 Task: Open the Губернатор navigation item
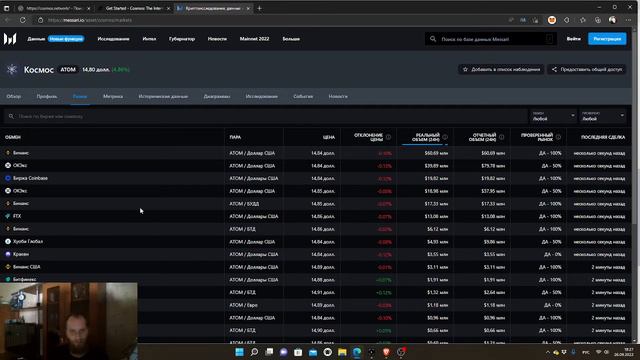(182, 39)
